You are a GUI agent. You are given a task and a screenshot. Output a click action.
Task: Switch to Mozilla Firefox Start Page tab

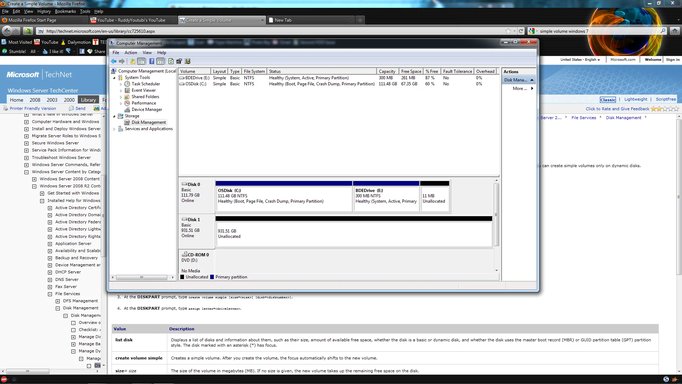click(x=43, y=20)
